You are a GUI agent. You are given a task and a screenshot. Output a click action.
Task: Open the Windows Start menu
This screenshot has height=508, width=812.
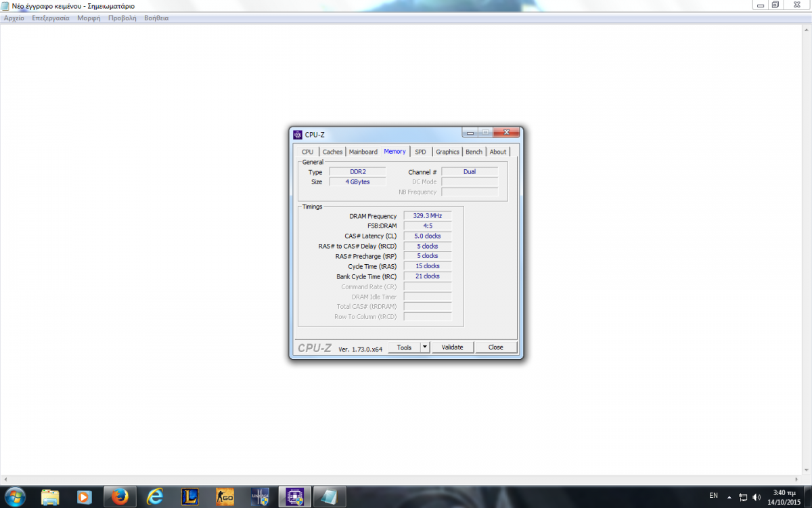click(x=15, y=496)
